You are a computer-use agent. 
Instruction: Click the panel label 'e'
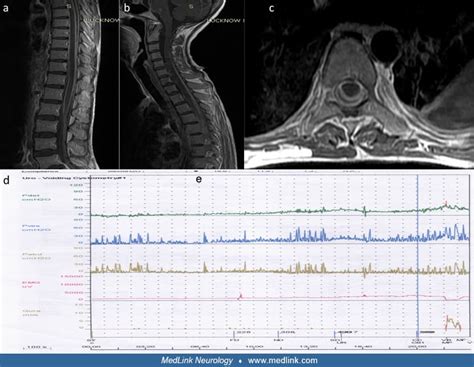(x=199, y=179)
